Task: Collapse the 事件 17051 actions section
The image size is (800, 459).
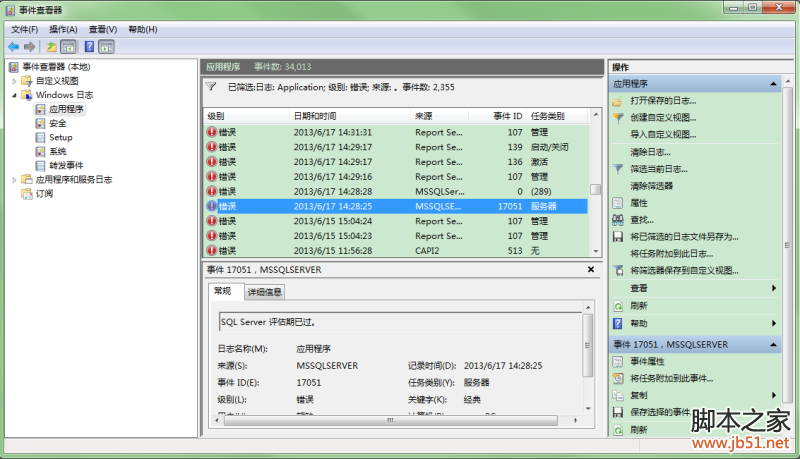Action: [773, 345]
